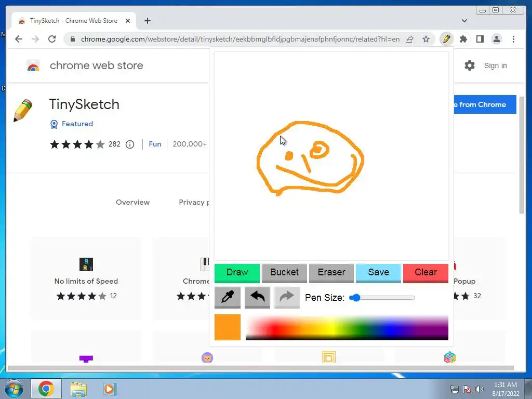
Task: Click the Featured badge icon
Action: (x=54, y=124)
